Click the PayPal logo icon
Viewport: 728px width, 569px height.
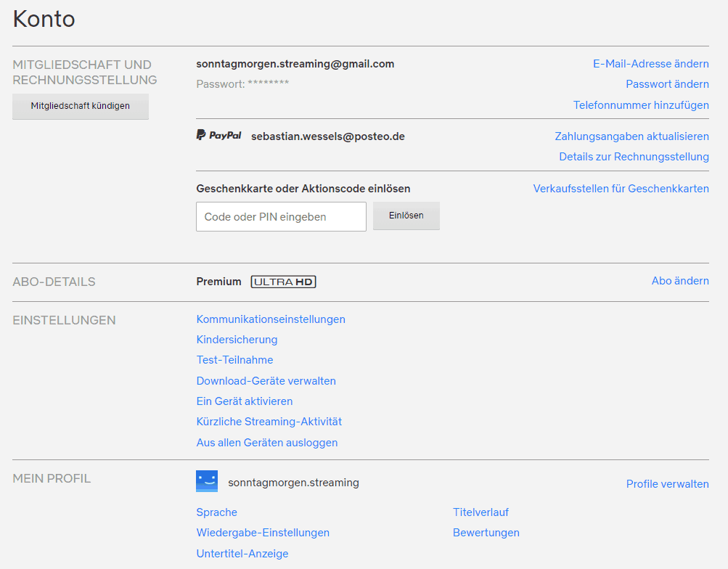[218, 135]
